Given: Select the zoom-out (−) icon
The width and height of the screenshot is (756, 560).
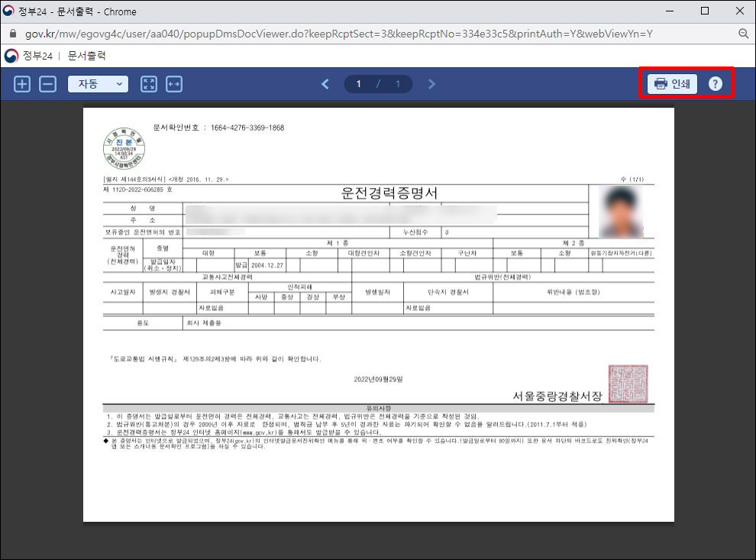Looking at the screenshot, I should coord(47,84).
